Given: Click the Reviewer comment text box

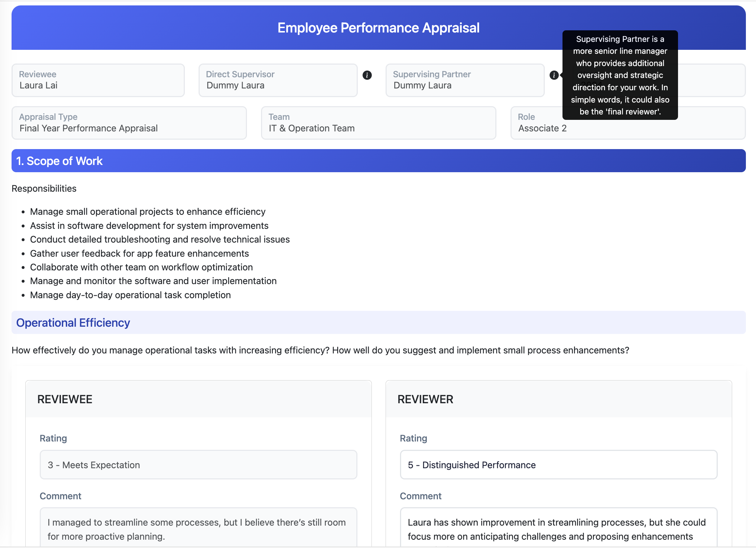Looking at the screenshot, I should (x=558, y=529).
